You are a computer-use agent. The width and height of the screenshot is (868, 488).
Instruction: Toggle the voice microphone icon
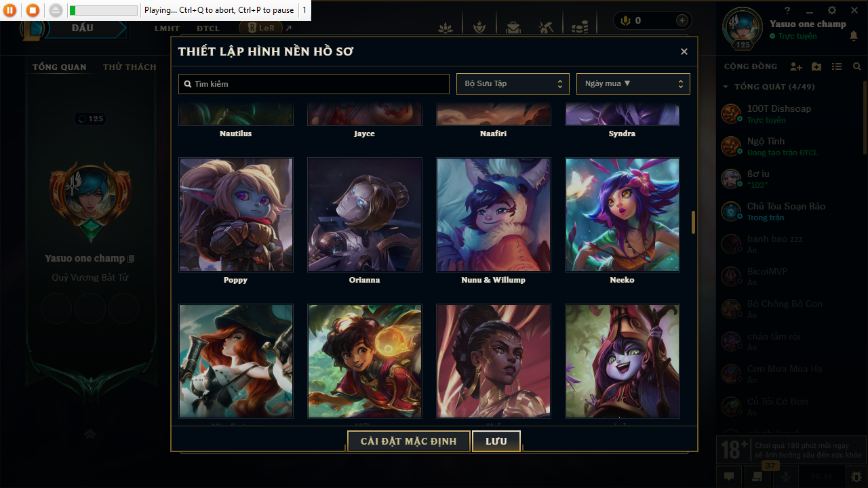coord(787,476)
